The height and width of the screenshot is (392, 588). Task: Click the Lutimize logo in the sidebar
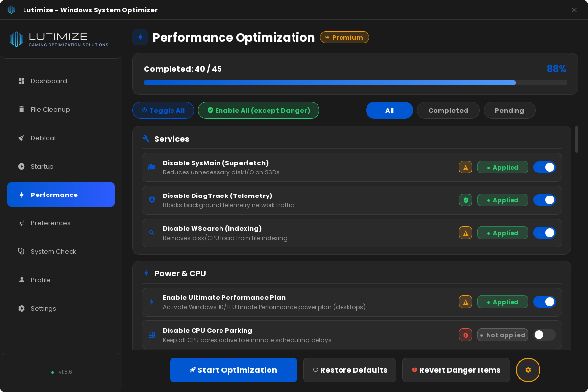pos(59,39)
